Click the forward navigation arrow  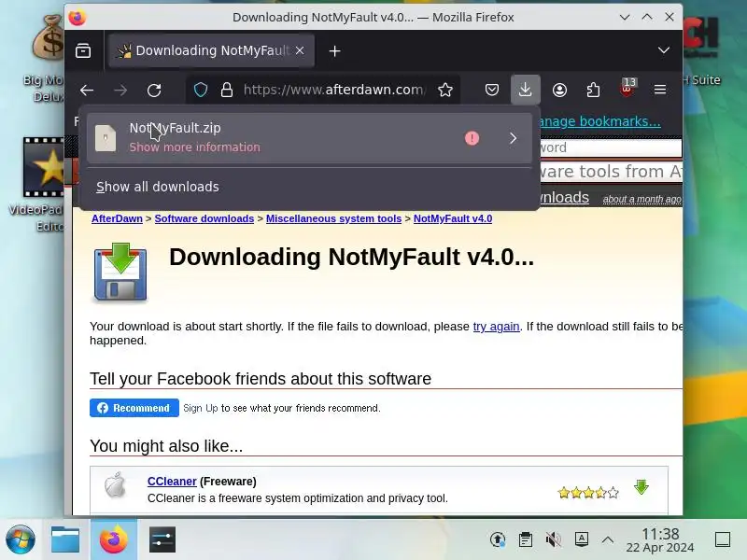(120, 90)
